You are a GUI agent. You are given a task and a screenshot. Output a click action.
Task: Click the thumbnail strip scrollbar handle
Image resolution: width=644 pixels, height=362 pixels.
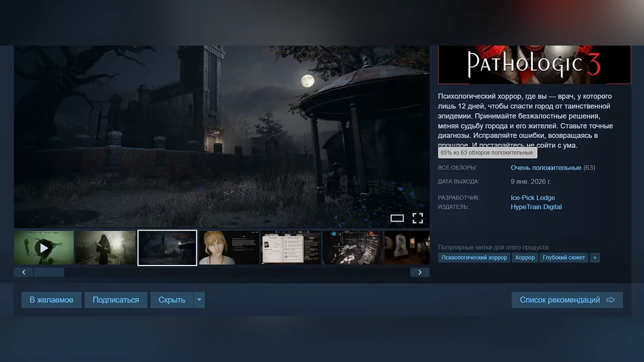49,272
